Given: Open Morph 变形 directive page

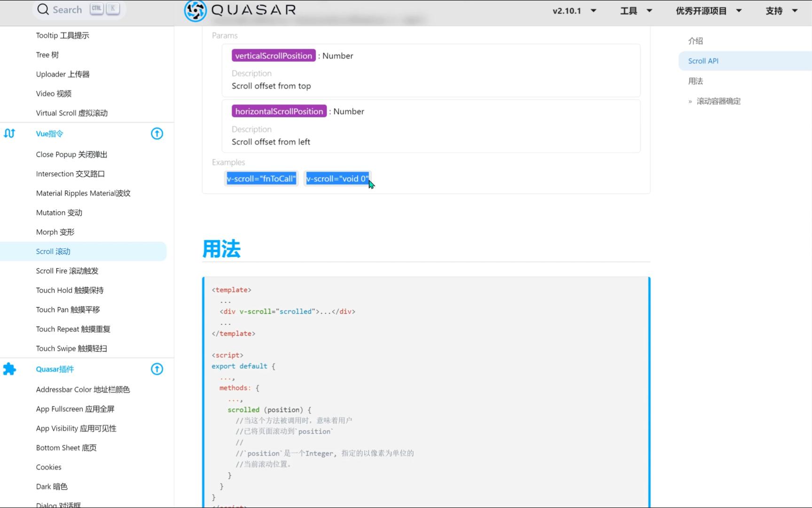Looking at the screenshot, I should (55, 232).
